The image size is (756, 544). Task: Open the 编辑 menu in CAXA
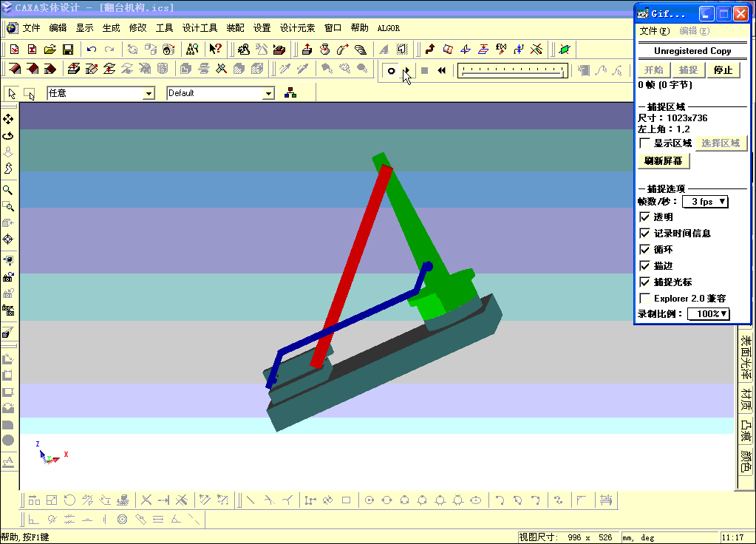point(58,28)
